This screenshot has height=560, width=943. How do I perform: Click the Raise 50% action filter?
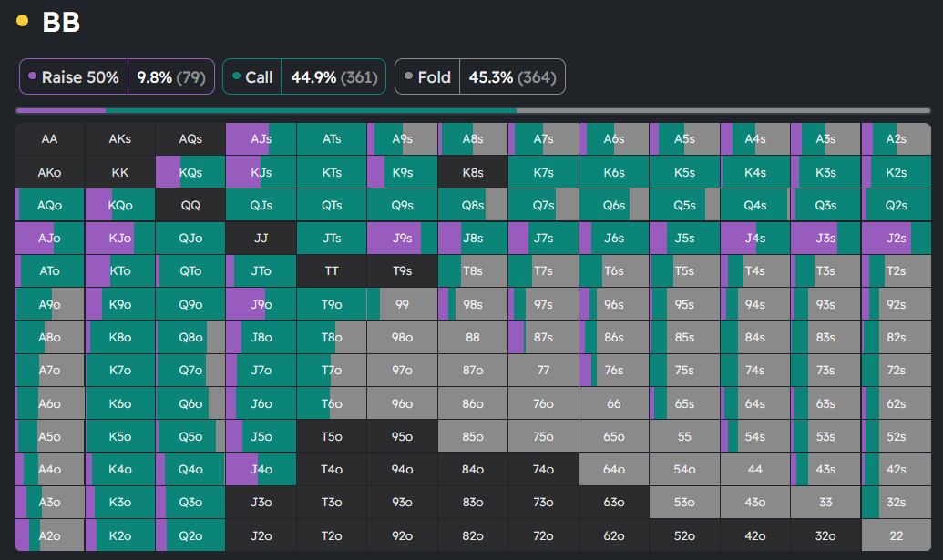75,77
